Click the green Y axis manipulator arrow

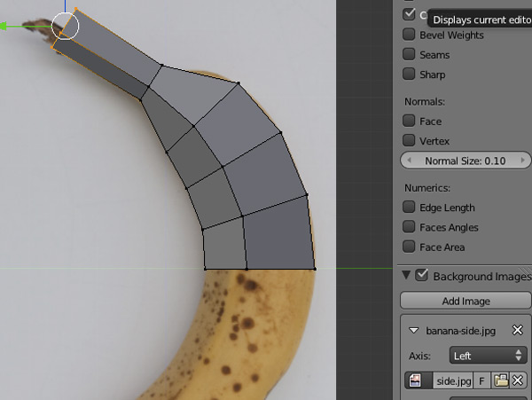3,26
